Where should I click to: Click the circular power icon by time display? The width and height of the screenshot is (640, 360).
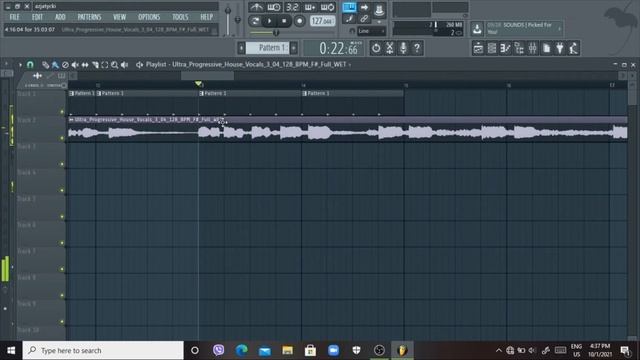point(376,48)
